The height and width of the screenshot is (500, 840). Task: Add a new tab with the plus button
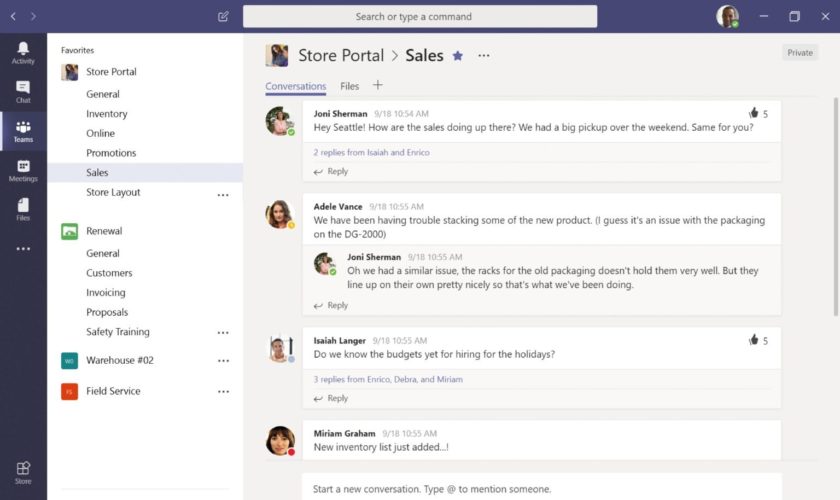[x=377, y=86]
